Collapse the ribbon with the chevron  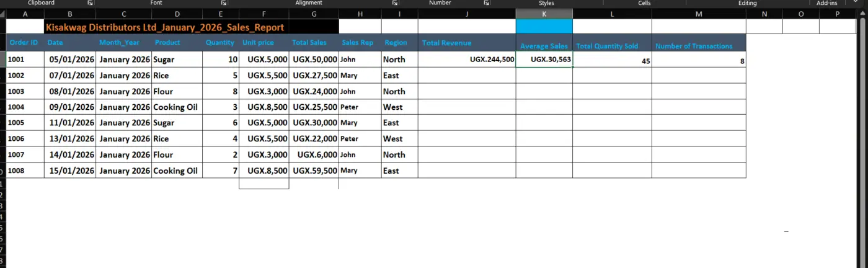click(856, 3)
